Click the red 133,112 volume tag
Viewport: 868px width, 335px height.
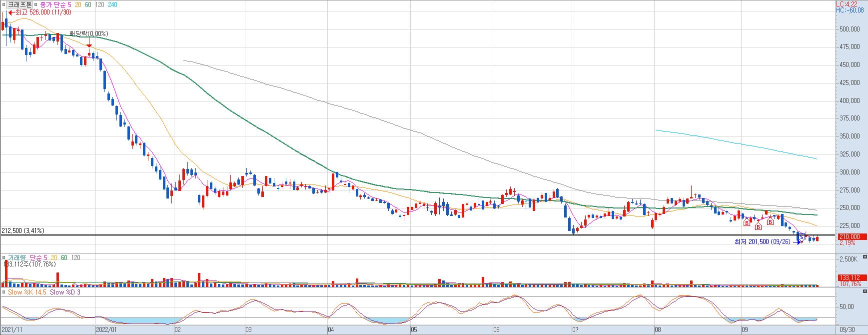[x=852, y=277]
